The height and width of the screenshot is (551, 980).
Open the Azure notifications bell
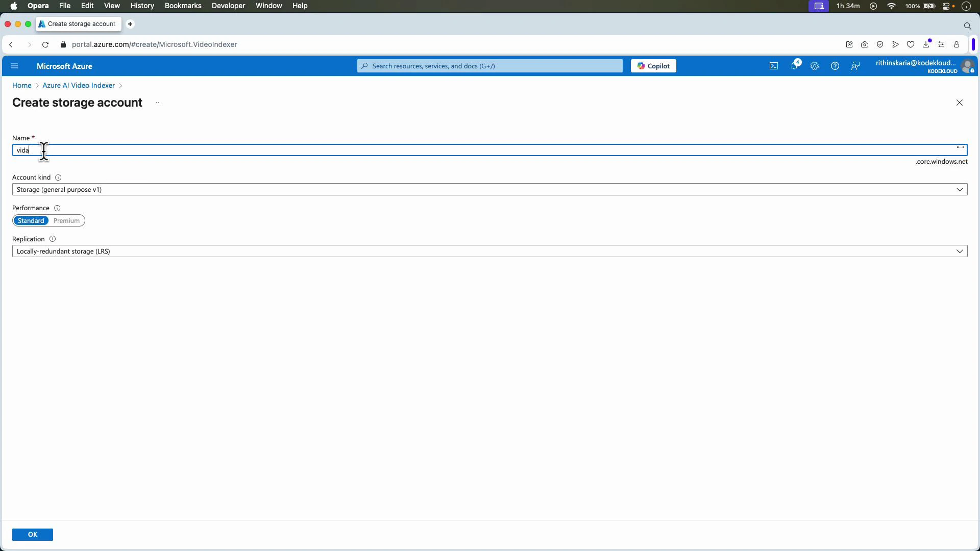(x=794, y=66)
